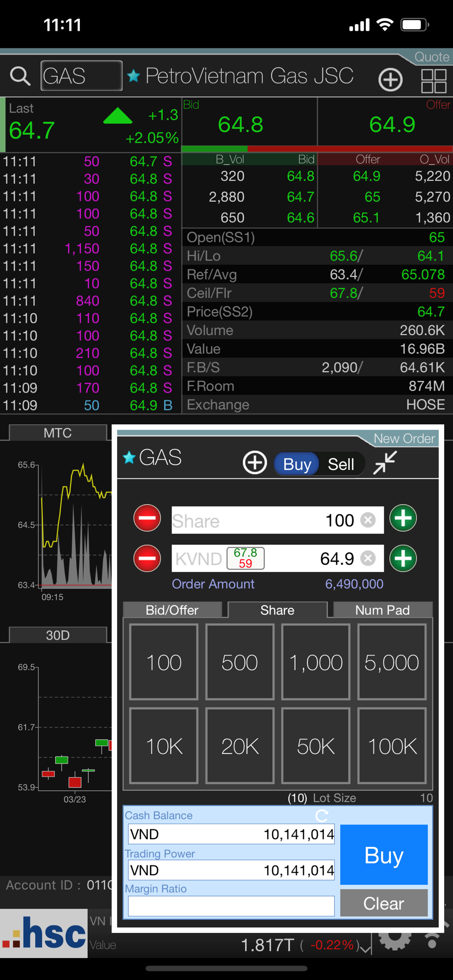Set quantity with the 500 share button
Viewport: 453px width, 980px height.
pyautogui.click(x=240, y=662)
